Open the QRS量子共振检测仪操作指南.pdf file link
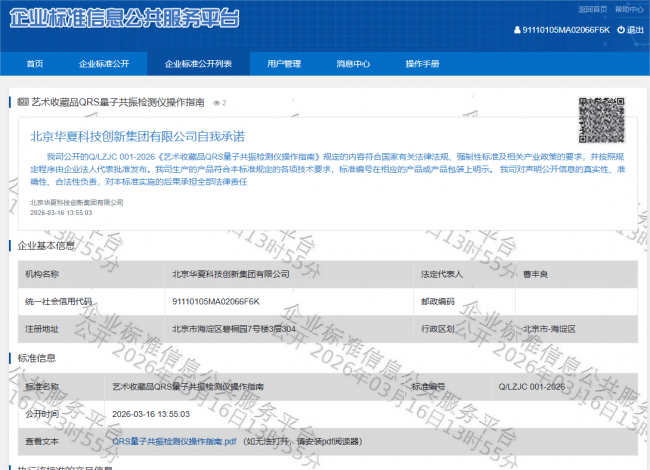 click(174, 440)
